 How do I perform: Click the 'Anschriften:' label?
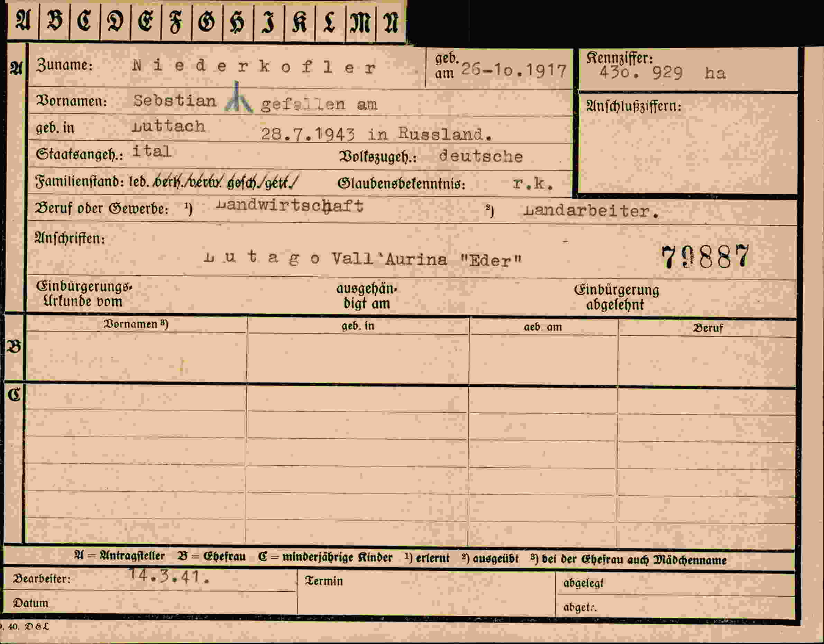pyautogui.click(x=70, y=238)
